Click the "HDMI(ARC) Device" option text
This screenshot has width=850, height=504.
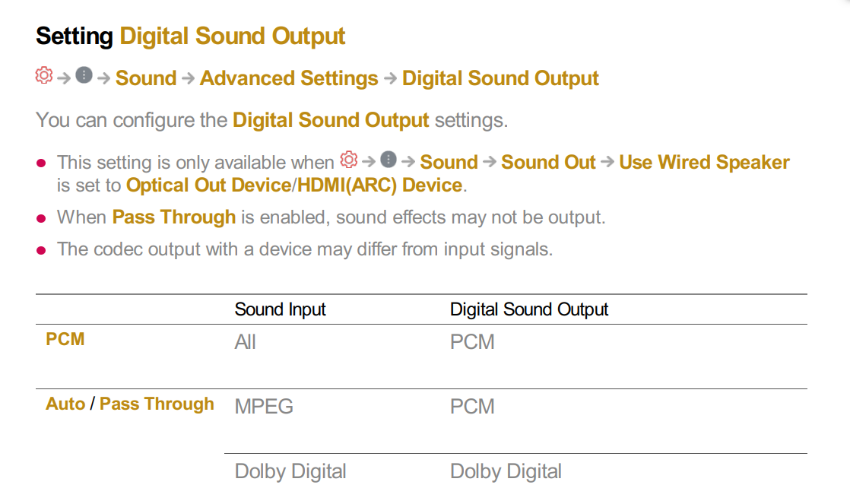click(x=380, y=185)
